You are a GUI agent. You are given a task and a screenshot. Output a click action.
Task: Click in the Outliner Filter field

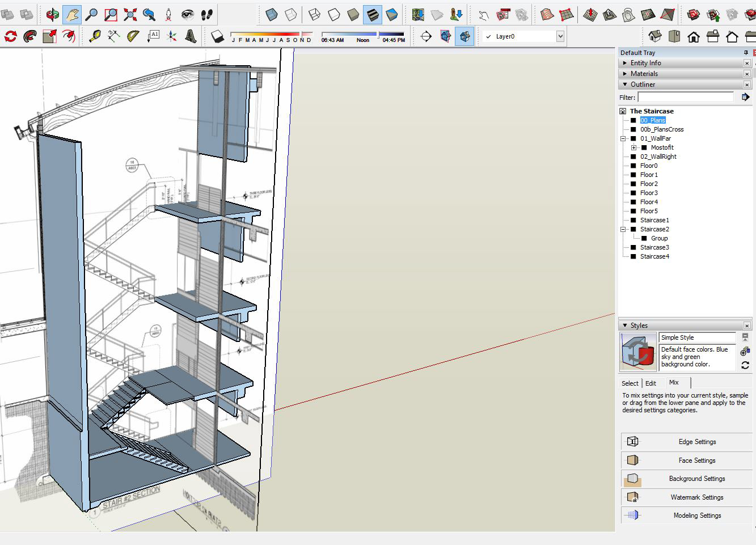685,98
